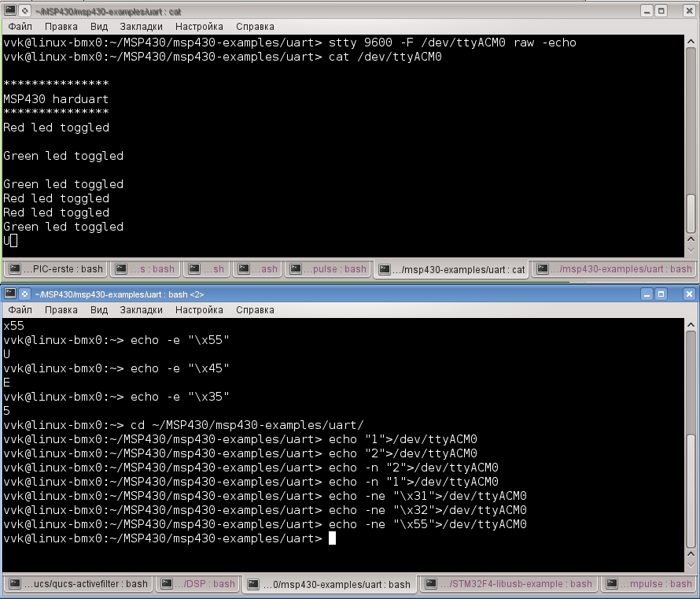Click terminal icon on uart : cat tab
The width and height of the screenshot is (700, 599).
coord(385,269)
